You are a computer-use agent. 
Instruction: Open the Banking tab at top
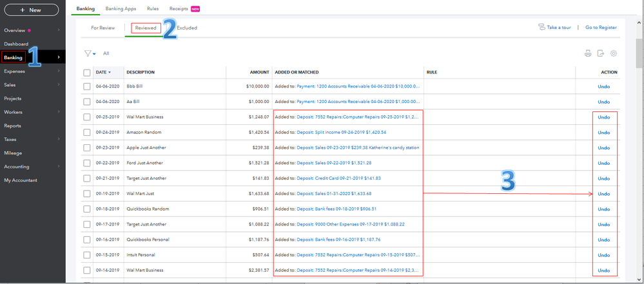point(86,8)
